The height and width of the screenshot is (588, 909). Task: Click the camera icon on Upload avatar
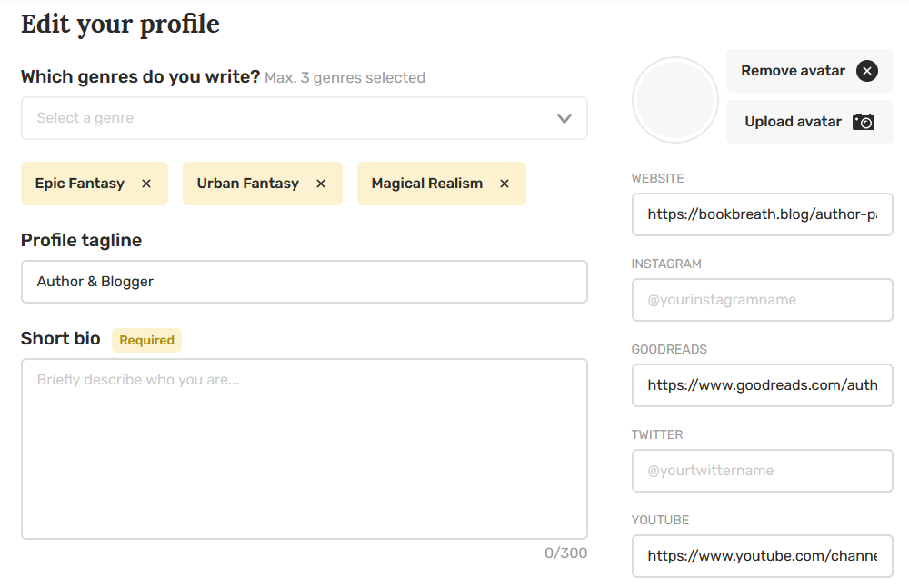coord(864,122)
